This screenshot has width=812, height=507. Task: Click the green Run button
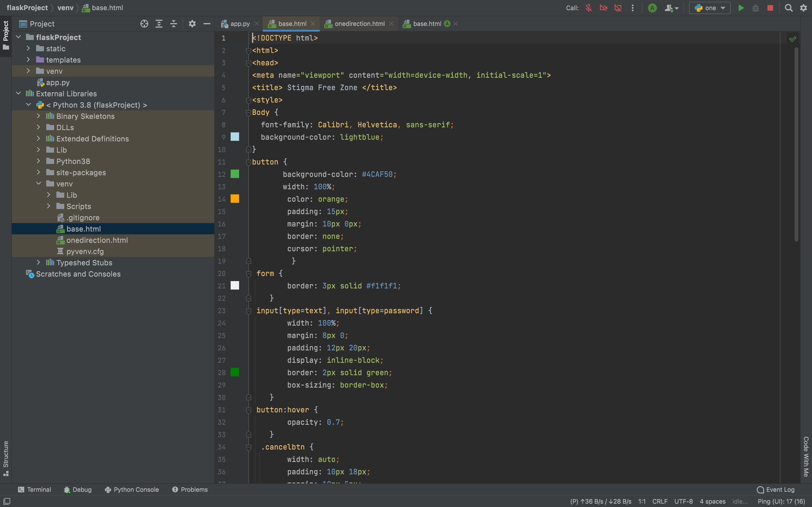(741, 8)
